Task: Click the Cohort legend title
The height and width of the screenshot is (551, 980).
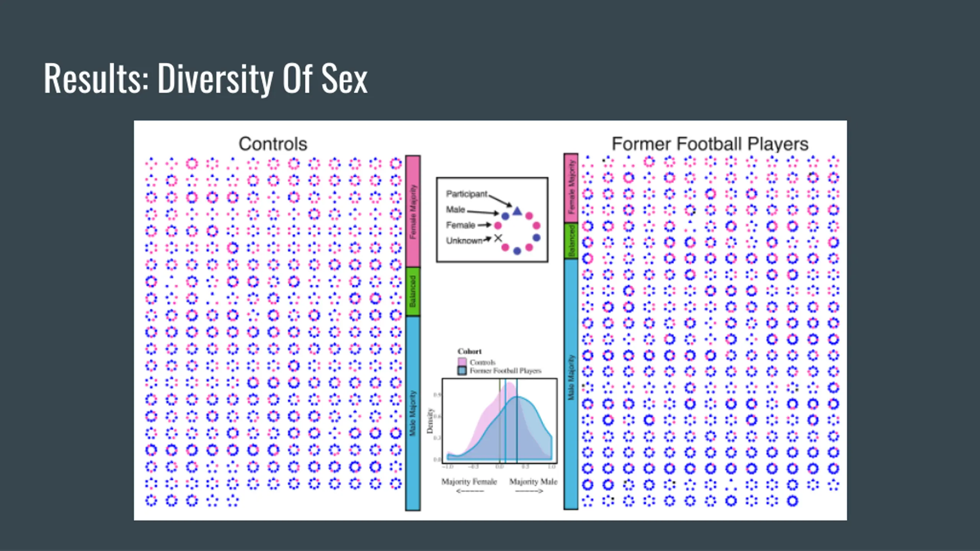Action: [470, 351]
